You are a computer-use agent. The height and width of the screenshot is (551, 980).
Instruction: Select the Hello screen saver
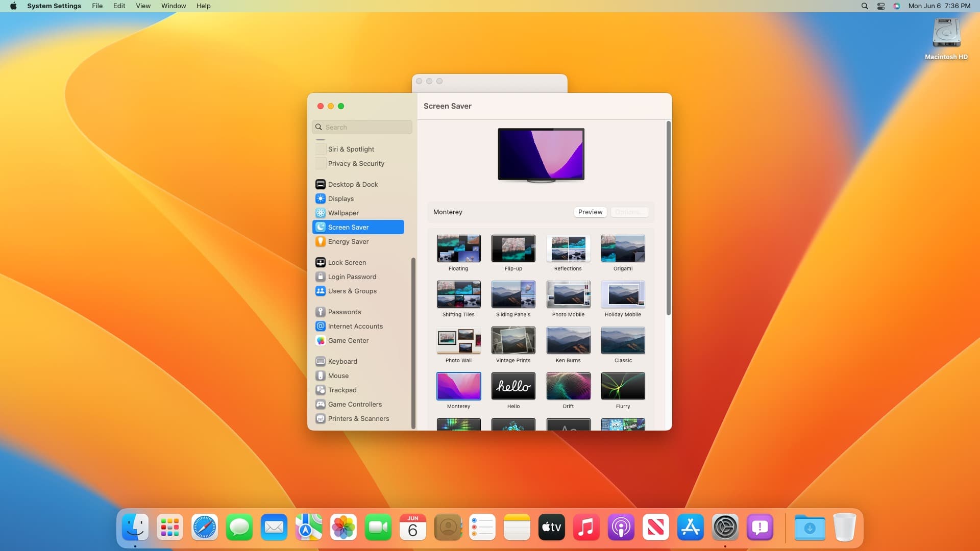click(513, 386)
